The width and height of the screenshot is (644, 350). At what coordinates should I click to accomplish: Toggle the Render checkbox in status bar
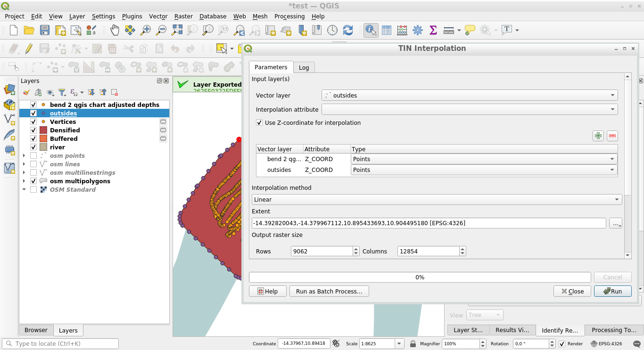tap(562, 344)
